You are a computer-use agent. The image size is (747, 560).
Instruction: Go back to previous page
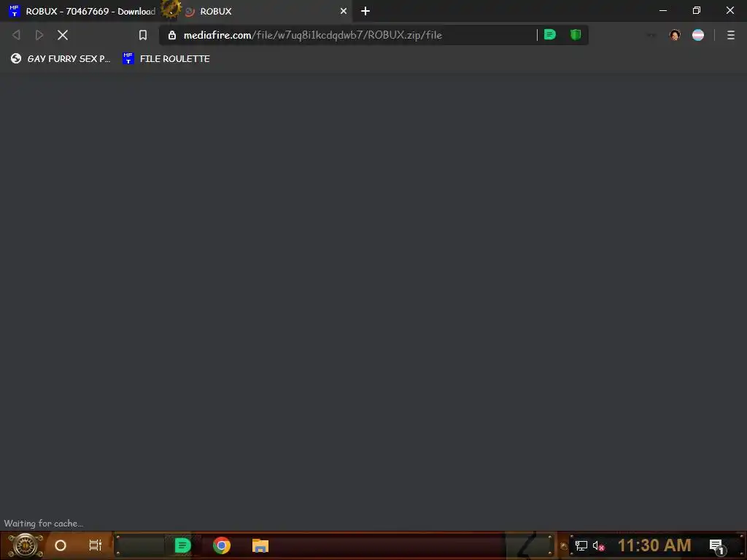(16, 35)
